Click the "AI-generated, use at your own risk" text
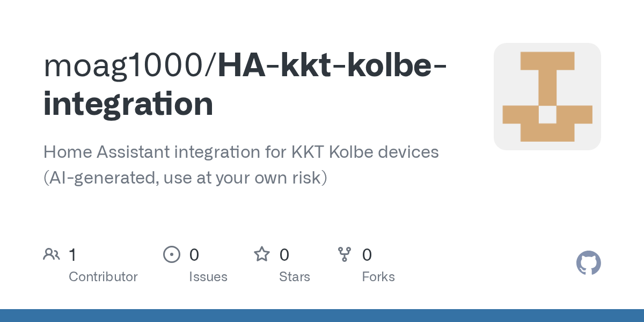The height and width of the screenshot is (322, 644). (185, 178)
